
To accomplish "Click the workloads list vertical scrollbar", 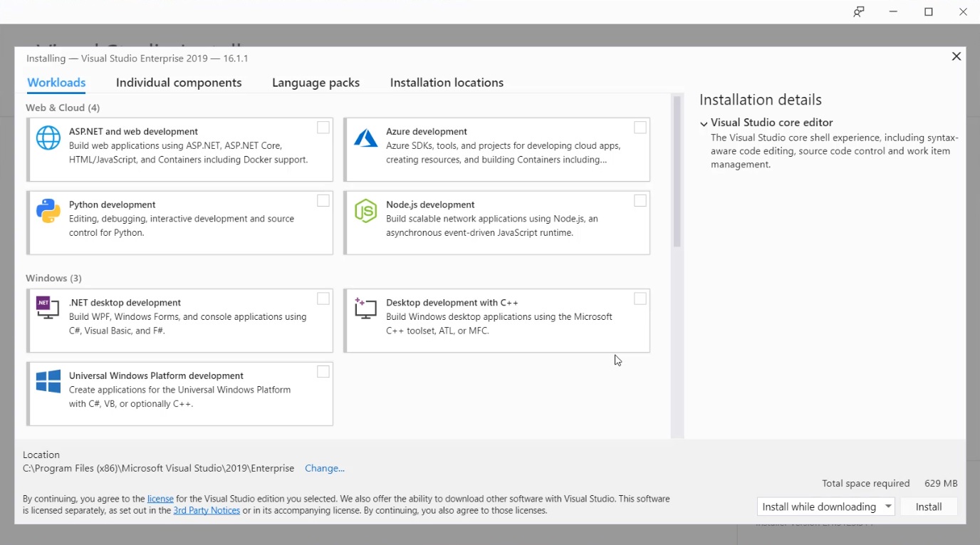I will pos(677,171).
